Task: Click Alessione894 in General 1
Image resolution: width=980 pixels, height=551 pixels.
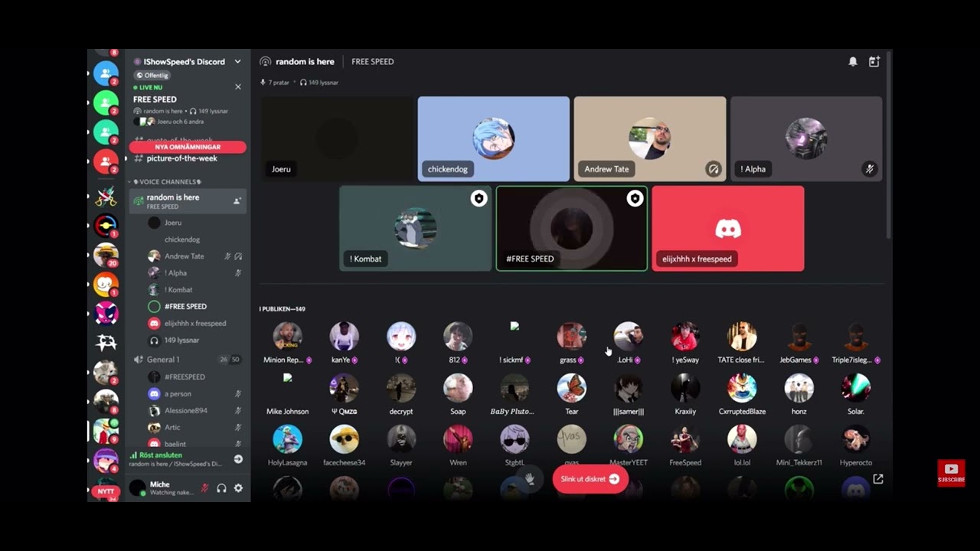Action: coord(188,410)
